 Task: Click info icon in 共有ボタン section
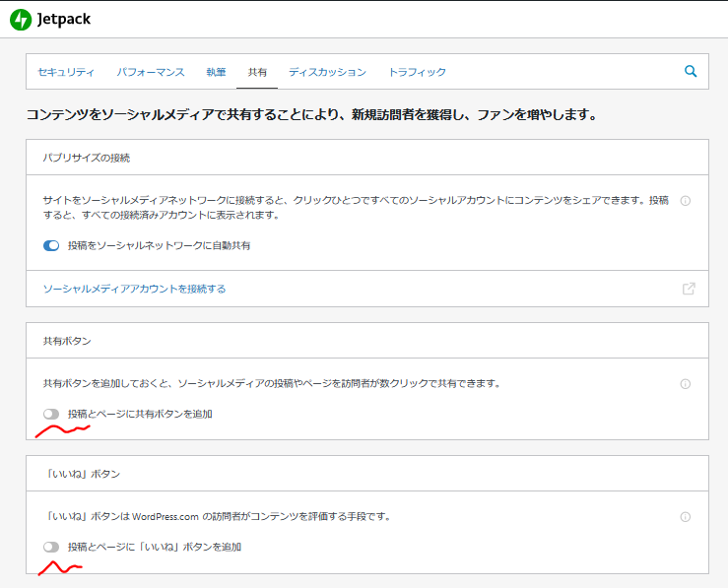coord(686,384)
